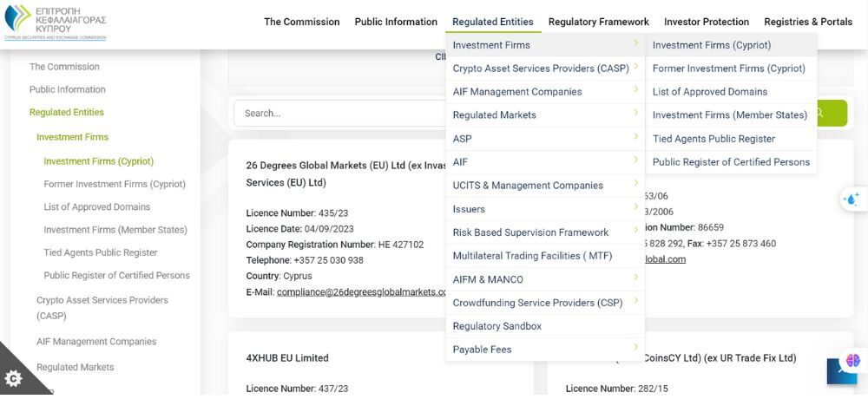
Task: Click the Cyprus Securities Commission logo
Action: (x=55, y=23)
